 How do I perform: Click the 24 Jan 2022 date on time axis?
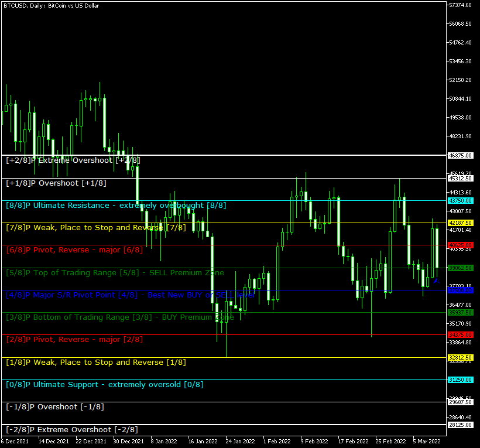(240, 441)
